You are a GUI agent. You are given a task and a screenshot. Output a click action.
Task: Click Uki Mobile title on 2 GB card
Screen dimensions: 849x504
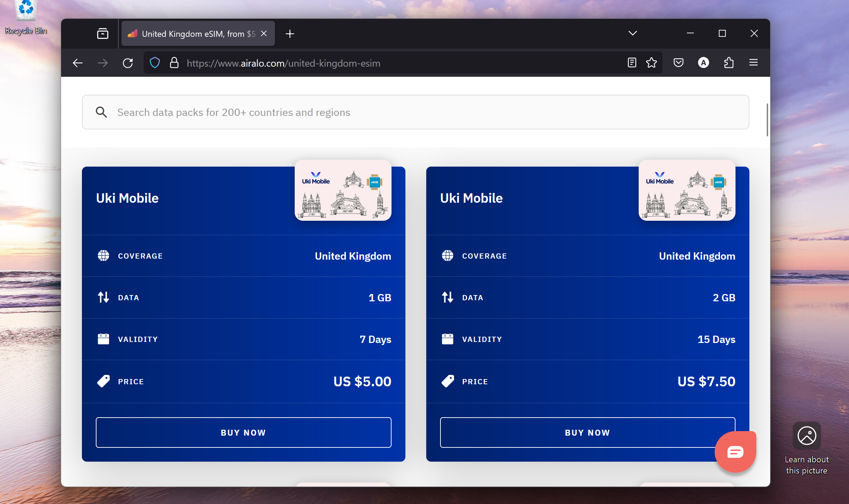click(471, 198)
